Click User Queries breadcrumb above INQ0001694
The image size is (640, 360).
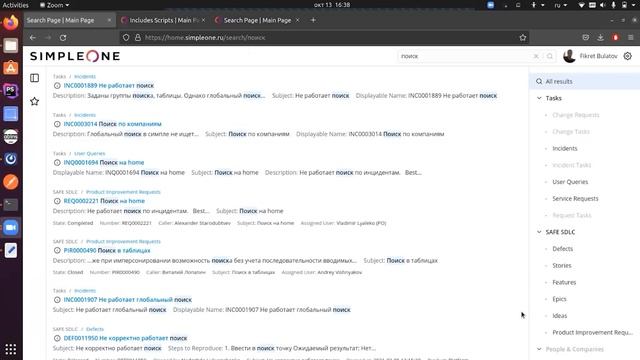point(90,153)
